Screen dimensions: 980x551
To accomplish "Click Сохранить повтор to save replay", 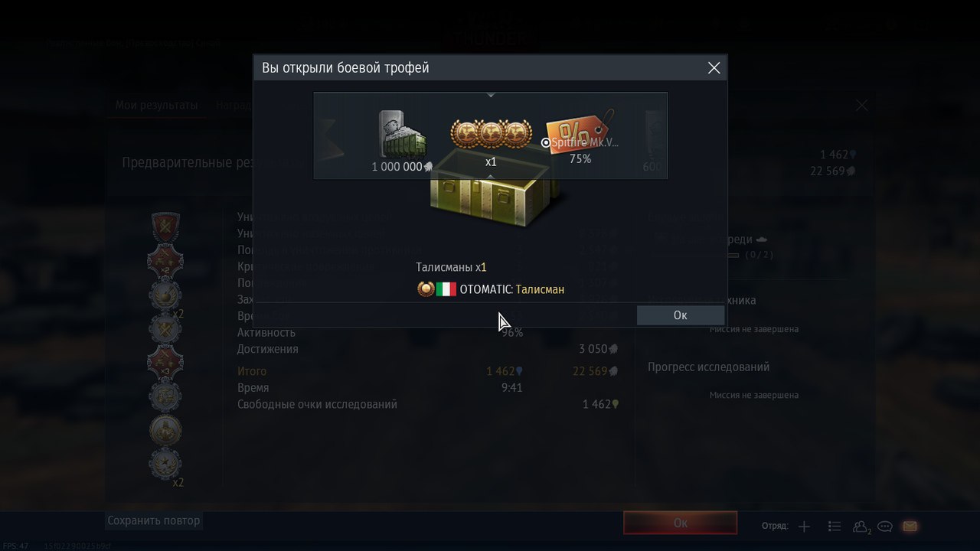I will pyautogui.click(x=154, y=520).
